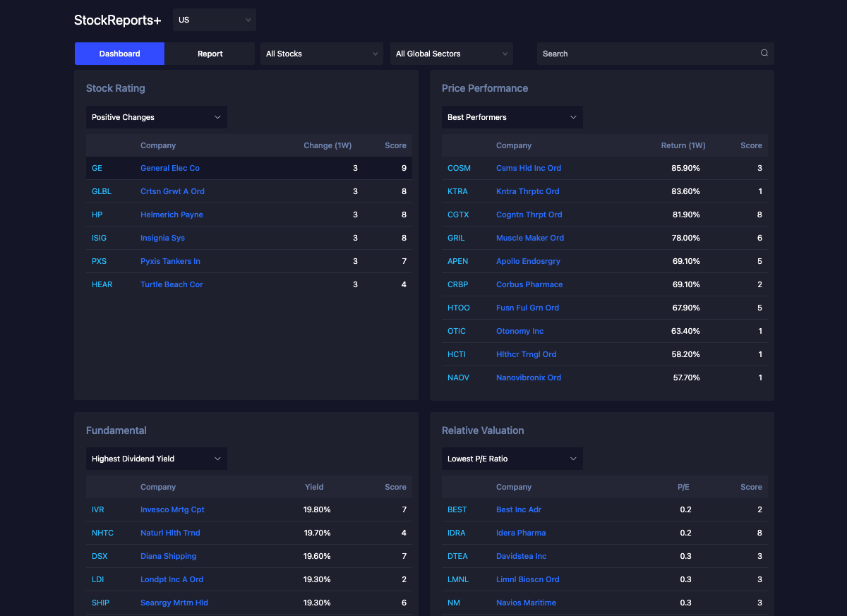Open Crtsn Grwt A Ord link

coord(172,191)
